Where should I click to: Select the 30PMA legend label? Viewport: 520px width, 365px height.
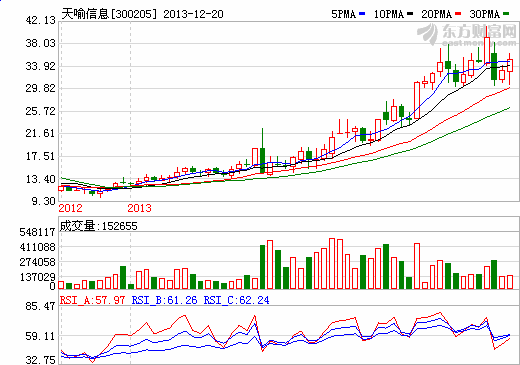pyautogui.click(x=485, y=14)
